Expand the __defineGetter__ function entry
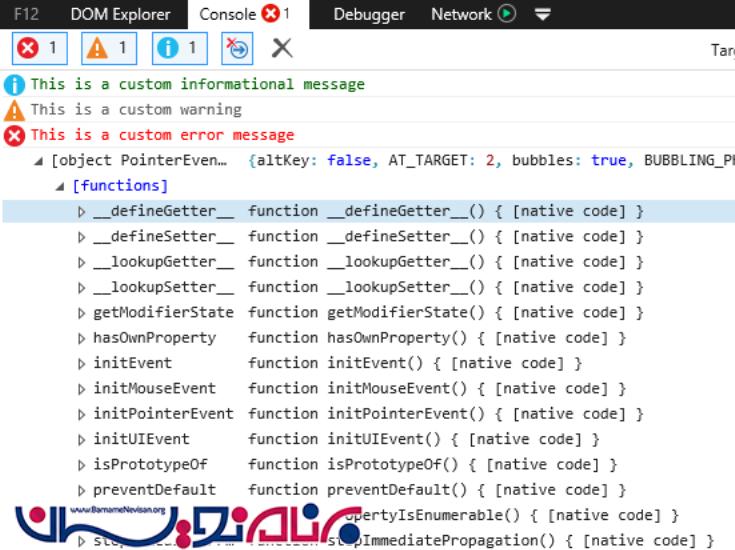This screenshot has width=735, height=550. [82, 211]
